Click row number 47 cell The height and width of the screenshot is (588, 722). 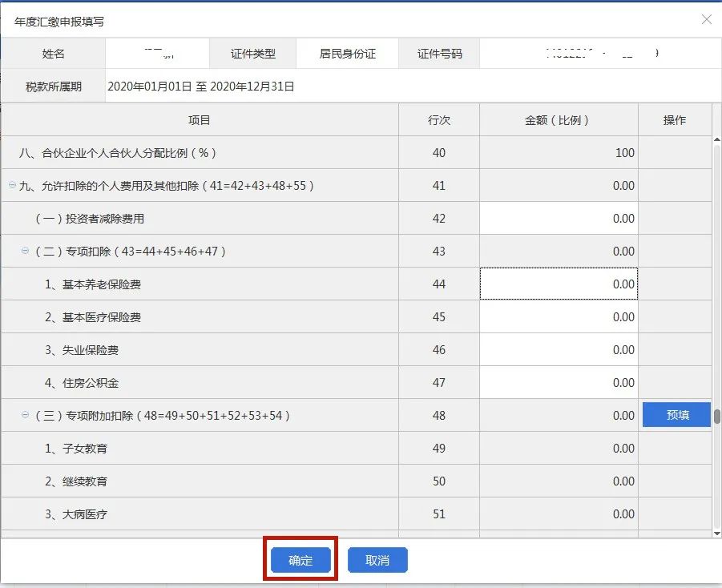coord(439,382)
